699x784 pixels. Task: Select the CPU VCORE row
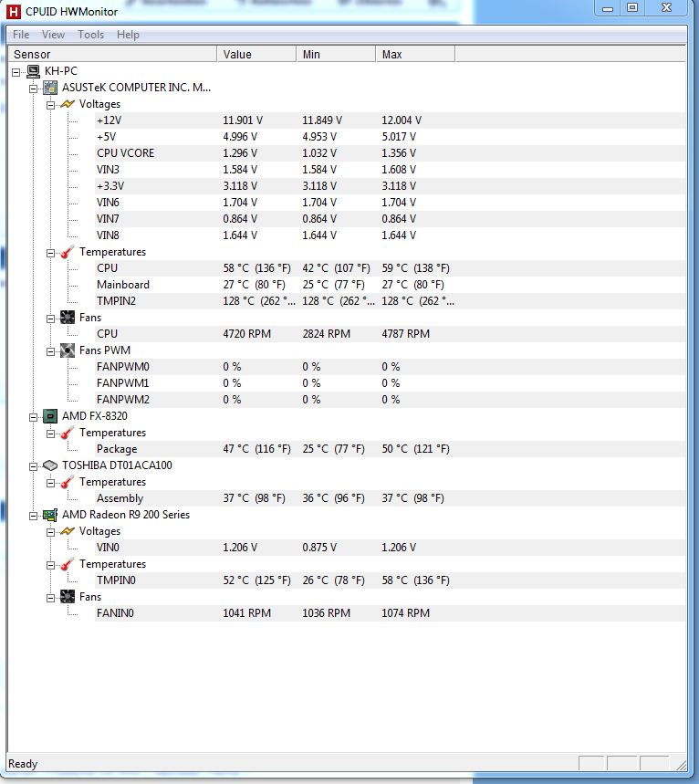click(390, 153)
